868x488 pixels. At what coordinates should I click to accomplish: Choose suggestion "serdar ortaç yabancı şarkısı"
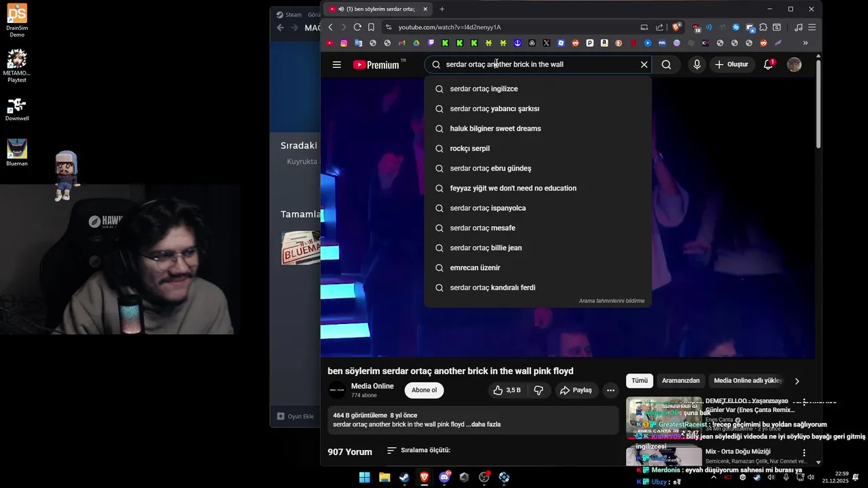point(538,108)
